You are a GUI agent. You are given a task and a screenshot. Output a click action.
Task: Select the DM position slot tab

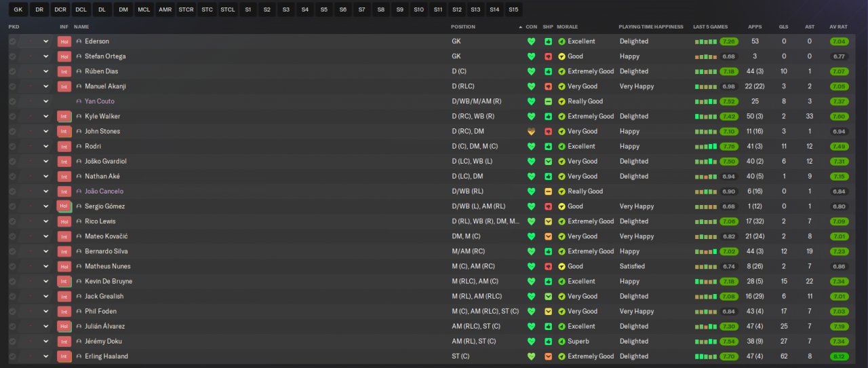click(123, 10)
